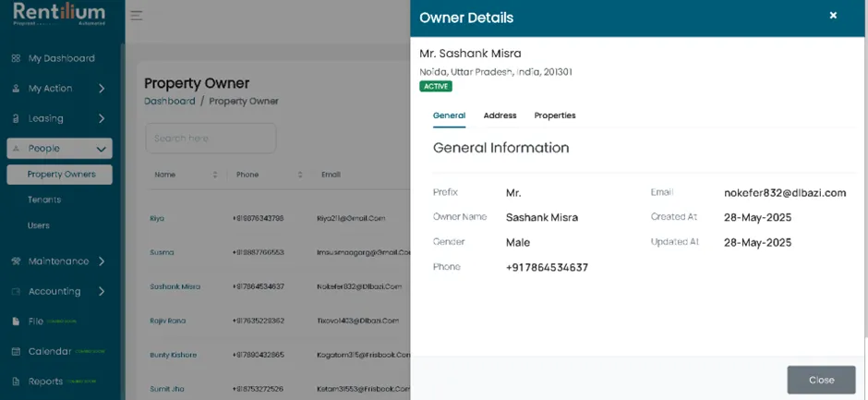
Task: Expand the Maintenance chevron
Action: point(102,261)
